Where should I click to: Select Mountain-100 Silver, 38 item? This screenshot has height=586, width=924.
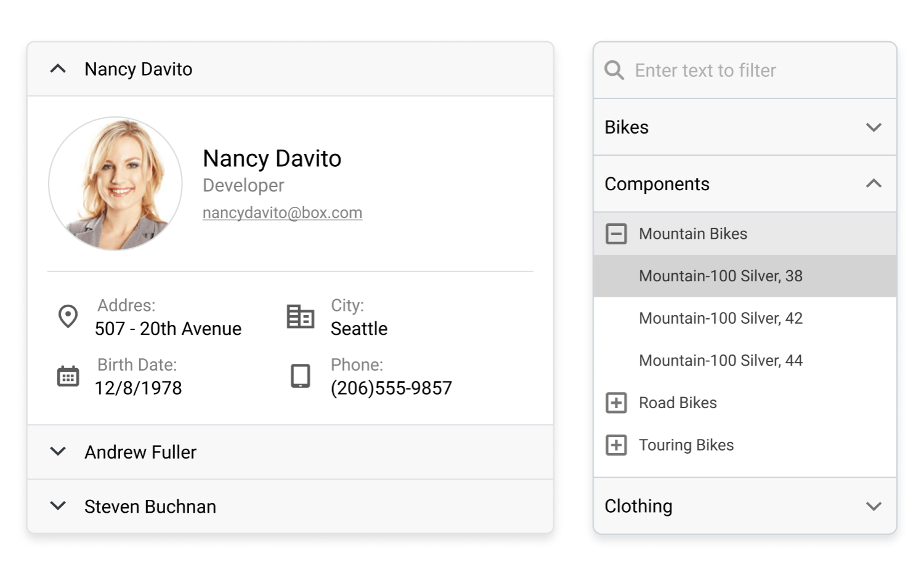[x=720, y=276]
